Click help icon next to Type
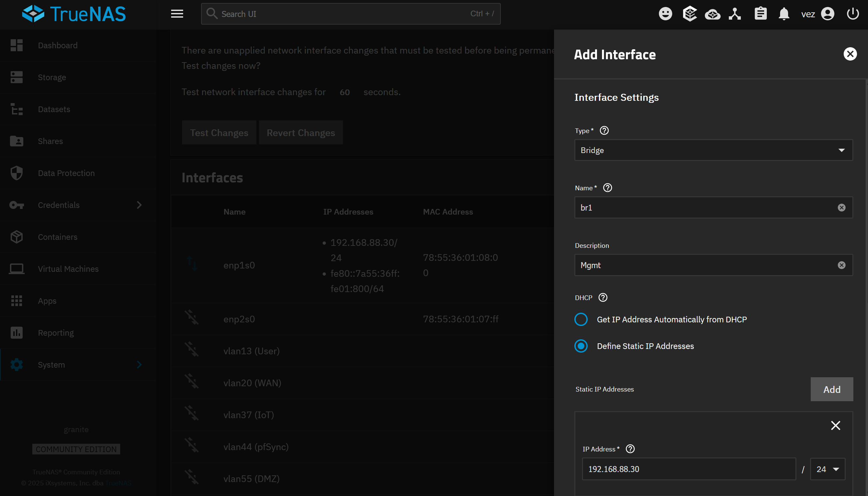The height and width of the screenshot is (496, 868). pos(604,130)
